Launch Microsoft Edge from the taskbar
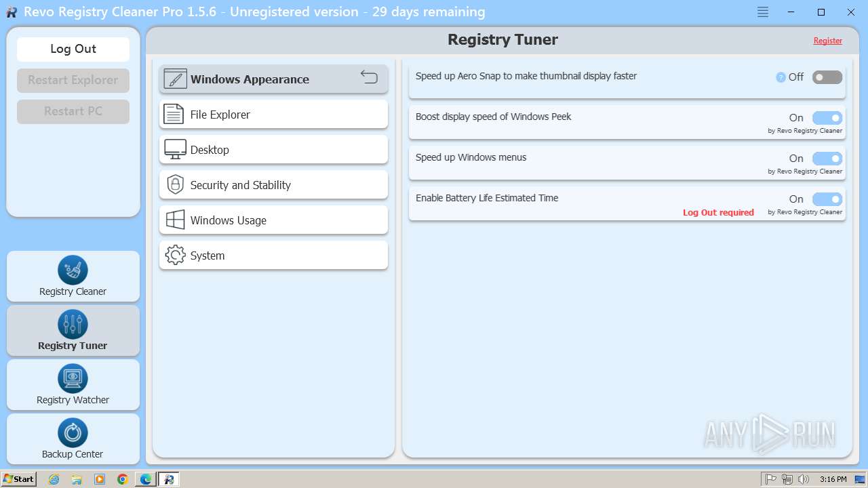 146,479
